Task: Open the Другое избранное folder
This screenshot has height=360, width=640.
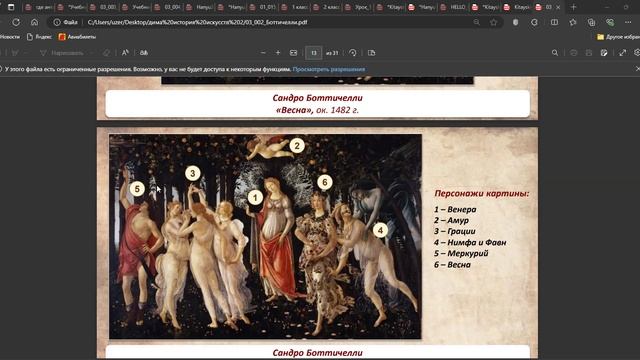Action: tap(618, 37)
